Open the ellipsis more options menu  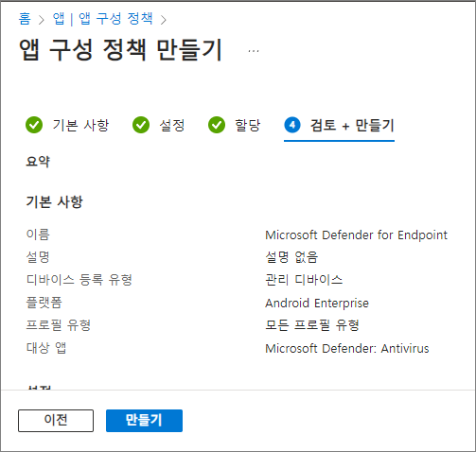pyautogui.click(x=254, y=51)
